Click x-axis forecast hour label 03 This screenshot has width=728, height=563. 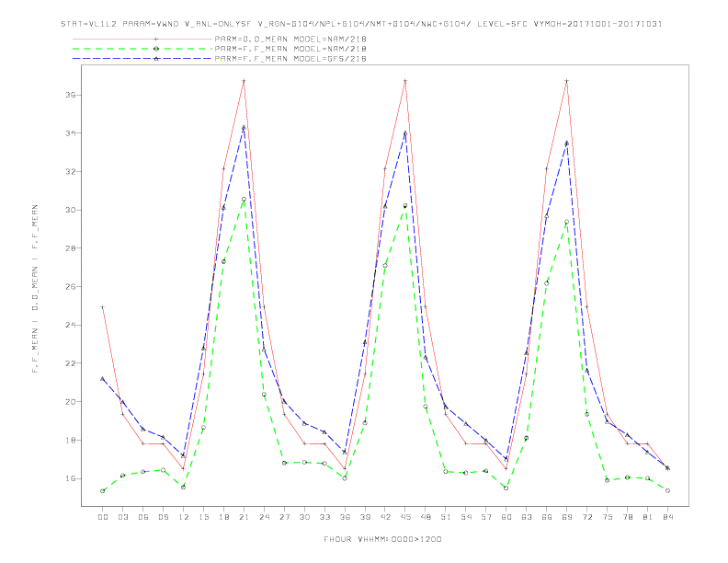click(x=122, y=517)
